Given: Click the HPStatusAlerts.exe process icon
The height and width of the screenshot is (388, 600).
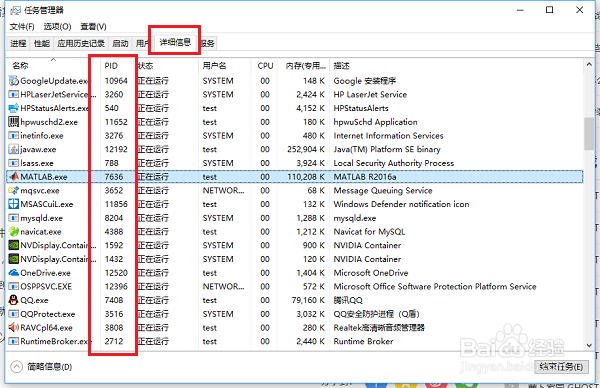Looking at the screenshot, I should click(x=13, y=108).
